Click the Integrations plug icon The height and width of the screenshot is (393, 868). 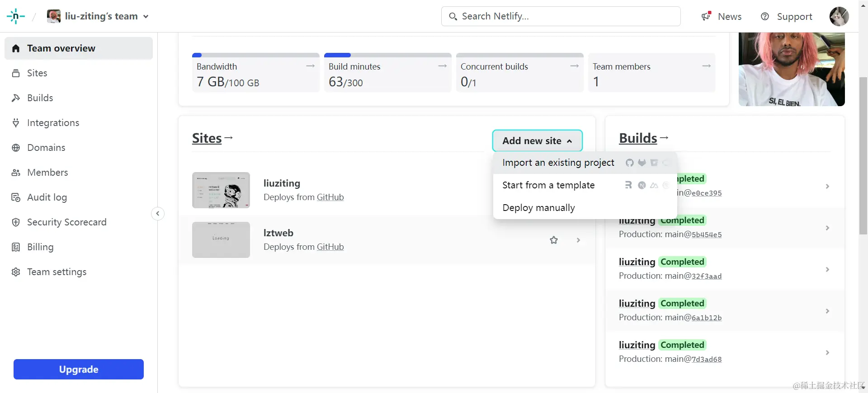pos(16,123)
